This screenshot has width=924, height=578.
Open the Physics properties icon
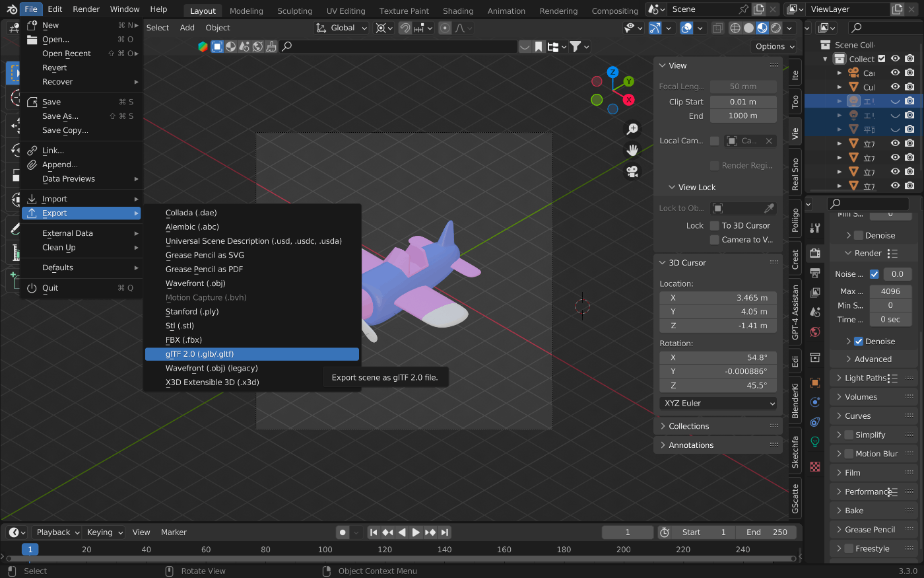pyautogui.click(x=815, y=402)
